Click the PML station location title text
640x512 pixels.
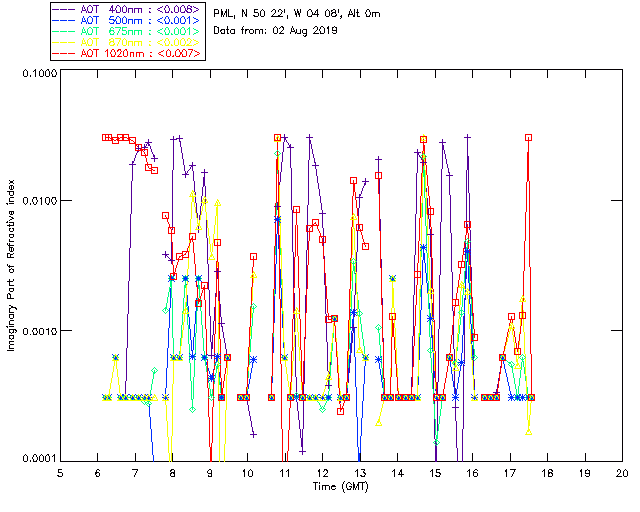tap(297, 14)
